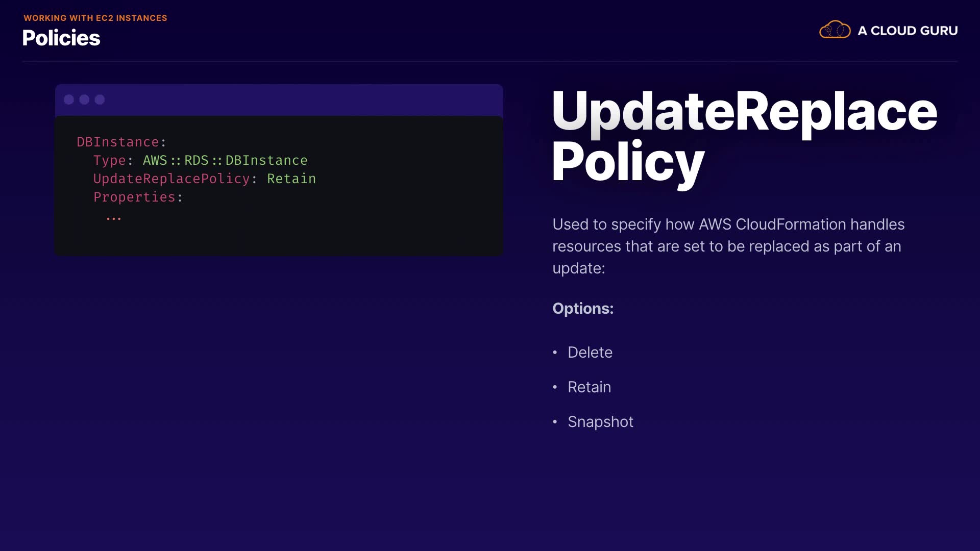Click the A CLOUD GURU brand text
This screenshot has height=551, width=980.
[907, 31]
